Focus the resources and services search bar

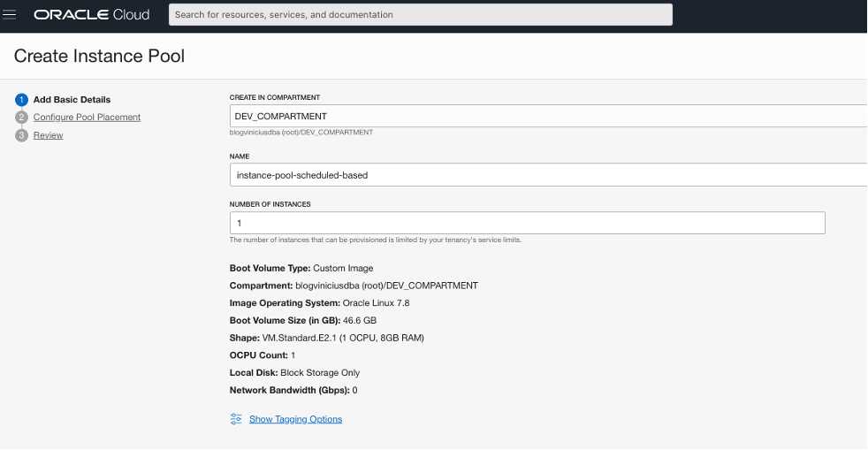click(x=420, y=15)
